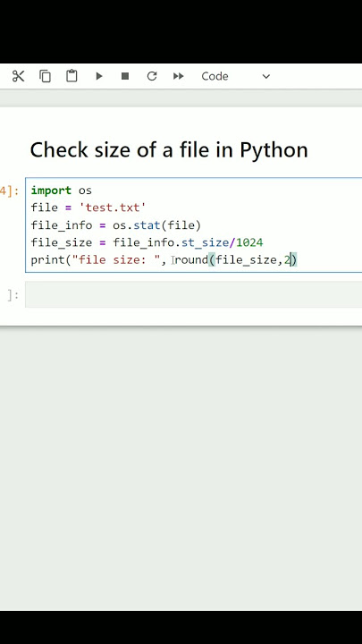Restart the kernel
Viewport: 362px width, 644px height.
point(152,76)
